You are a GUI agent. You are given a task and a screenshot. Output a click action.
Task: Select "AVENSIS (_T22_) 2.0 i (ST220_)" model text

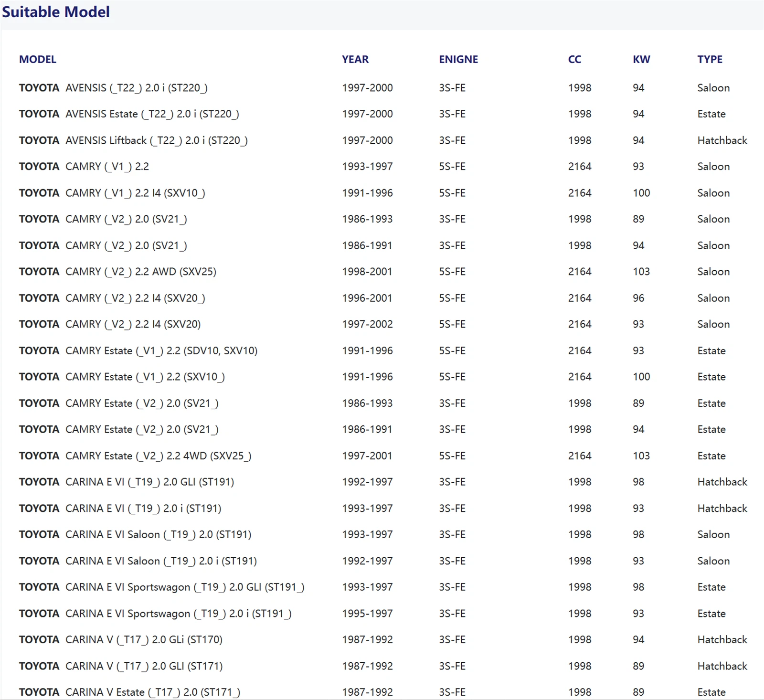(137, 88)
